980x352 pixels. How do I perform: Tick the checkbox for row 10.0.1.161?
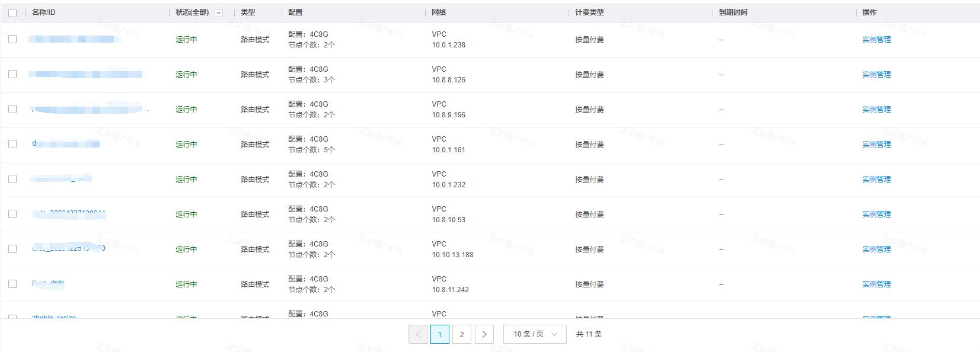point(12,144)
